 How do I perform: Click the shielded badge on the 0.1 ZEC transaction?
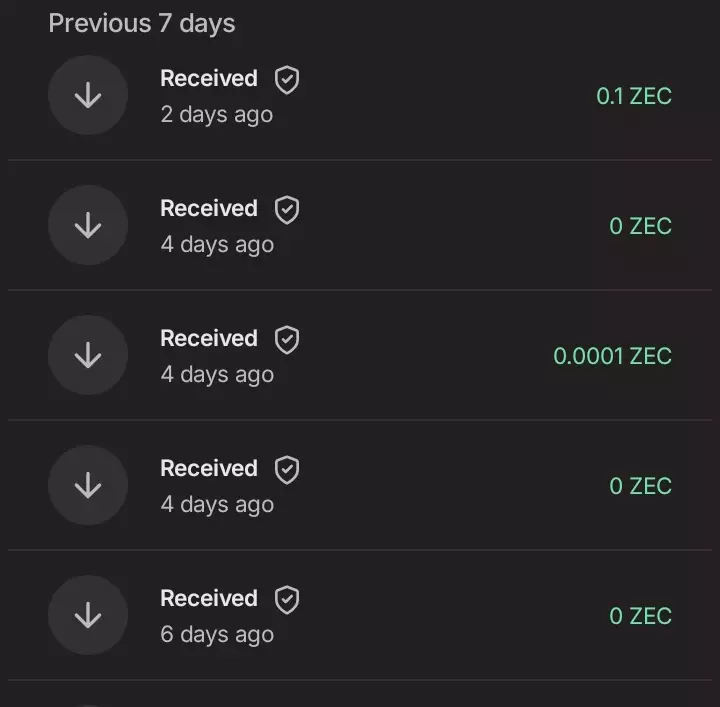point(287,80)
